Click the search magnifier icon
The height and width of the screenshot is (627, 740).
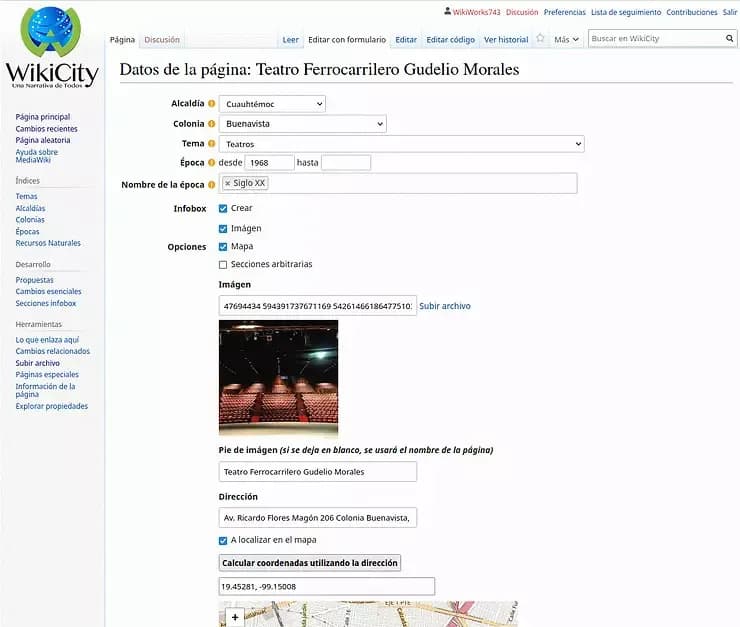coord(729,39)
